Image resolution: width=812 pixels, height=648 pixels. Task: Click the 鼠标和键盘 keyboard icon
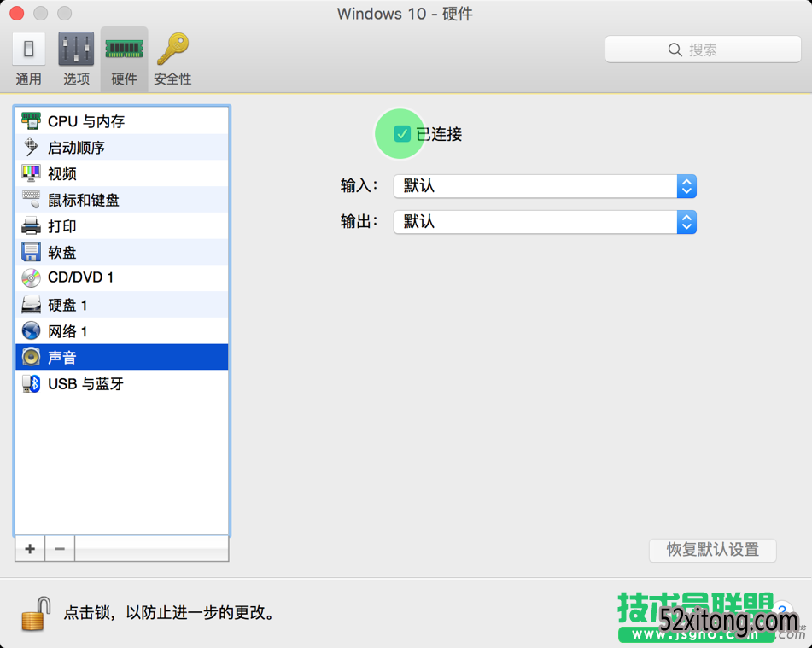point(31,200)
